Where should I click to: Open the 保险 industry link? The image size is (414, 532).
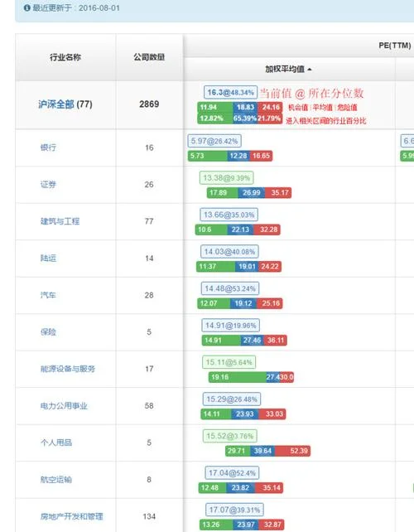click(x=49, y=332)
